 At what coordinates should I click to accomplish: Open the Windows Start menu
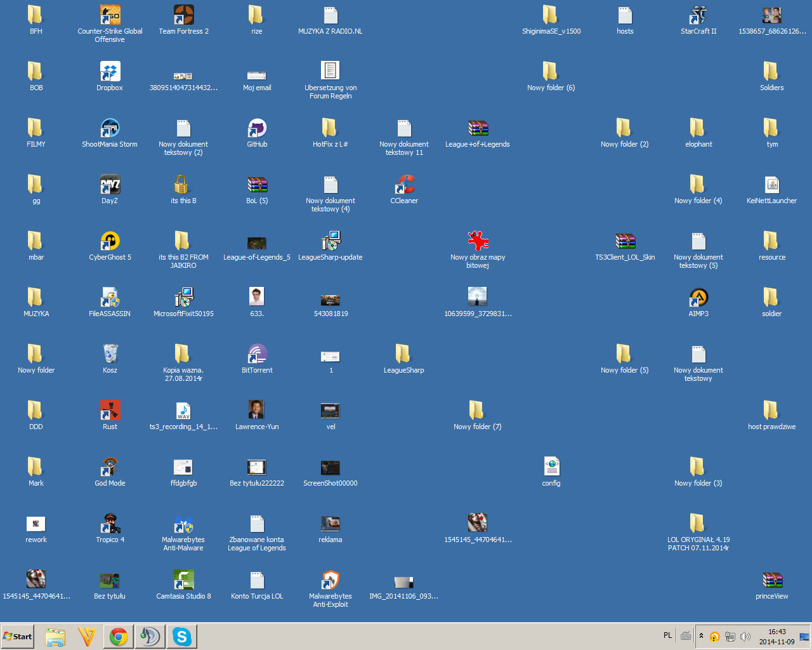pyautogui.click(x=18, y=636)
